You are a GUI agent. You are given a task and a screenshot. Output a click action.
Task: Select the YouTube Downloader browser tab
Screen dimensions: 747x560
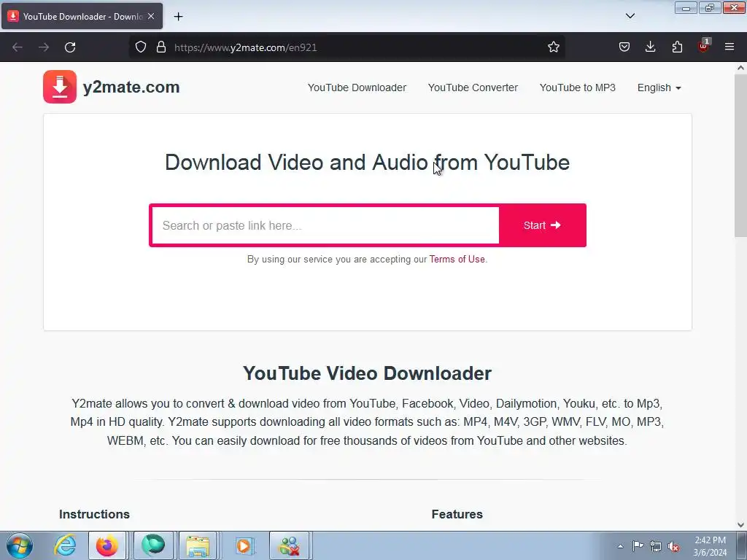[82, 16]
